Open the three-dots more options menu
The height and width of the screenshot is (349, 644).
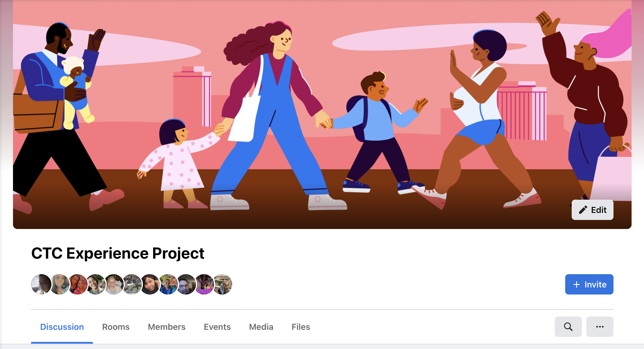click(x=600, y=327)
